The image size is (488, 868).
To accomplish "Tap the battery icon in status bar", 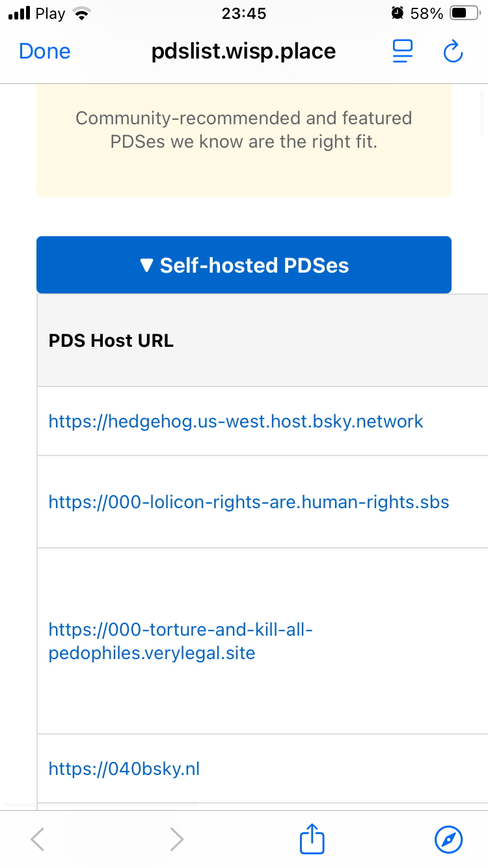I will [x=465, y=13].
